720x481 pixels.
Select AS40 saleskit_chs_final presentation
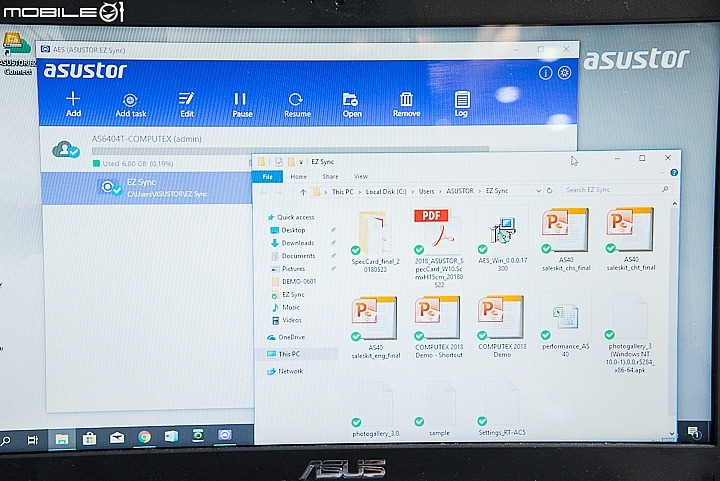pos(566,240)
